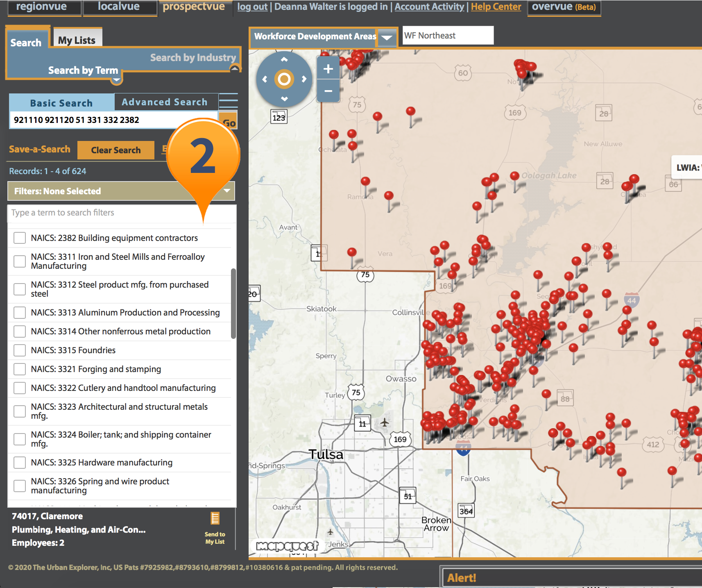Open Account Activity link
The width and height of the screenshot is (702, 588).
coord(429,7)
